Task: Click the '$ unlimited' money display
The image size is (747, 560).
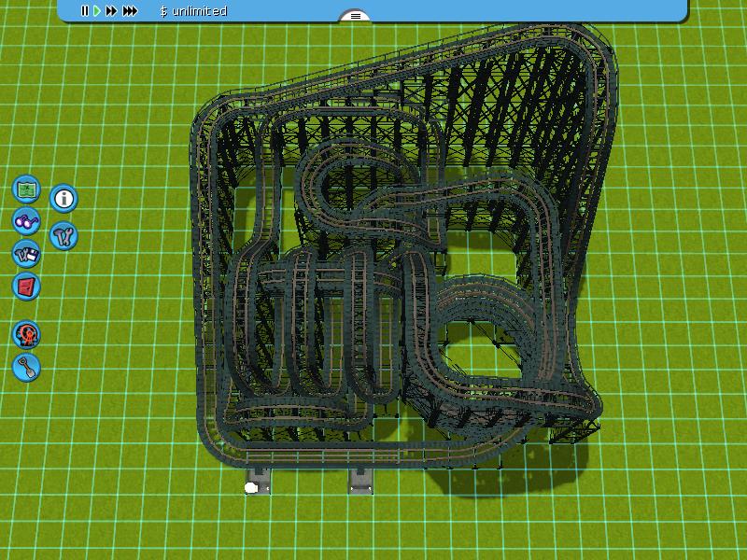Action: point(193,11)
